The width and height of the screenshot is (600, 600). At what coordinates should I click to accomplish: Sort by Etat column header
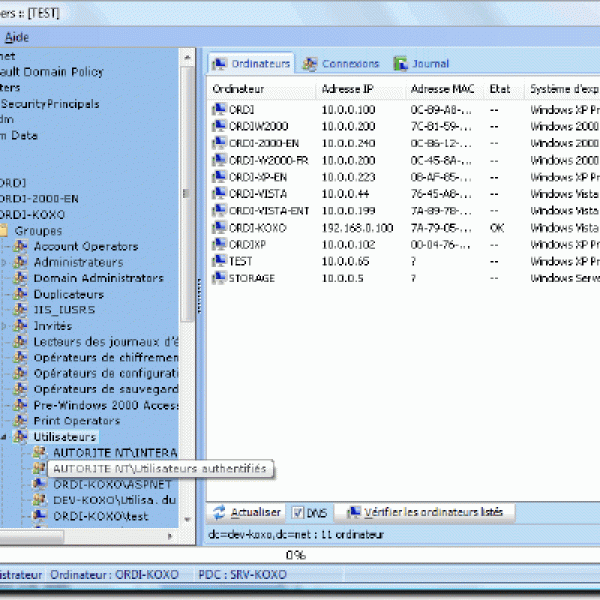504,89
